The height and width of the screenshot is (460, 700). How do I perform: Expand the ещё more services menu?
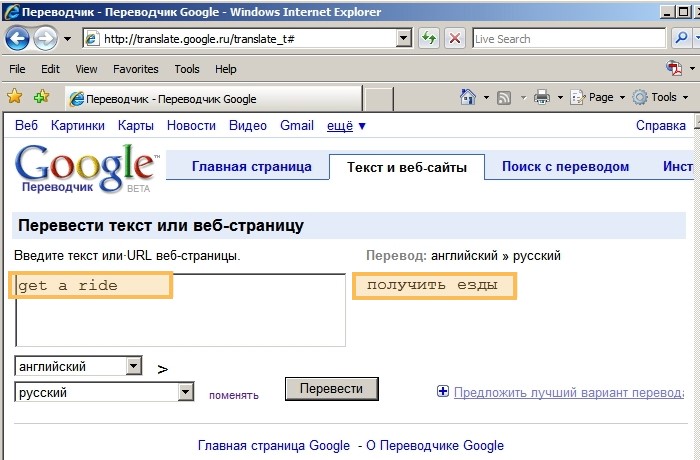tap(346, 126)
